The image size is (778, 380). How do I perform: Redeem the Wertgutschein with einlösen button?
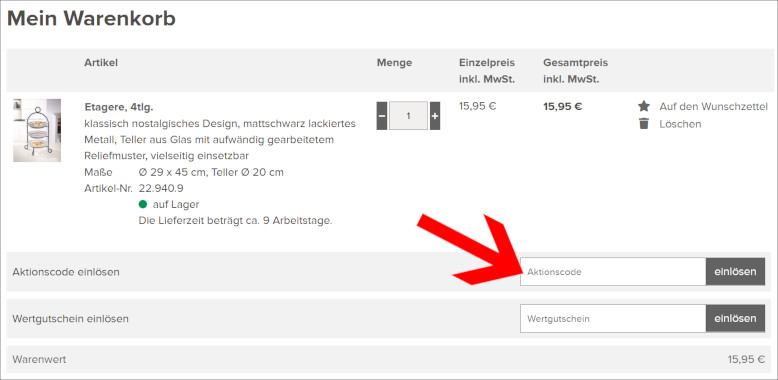pos(735,318)
